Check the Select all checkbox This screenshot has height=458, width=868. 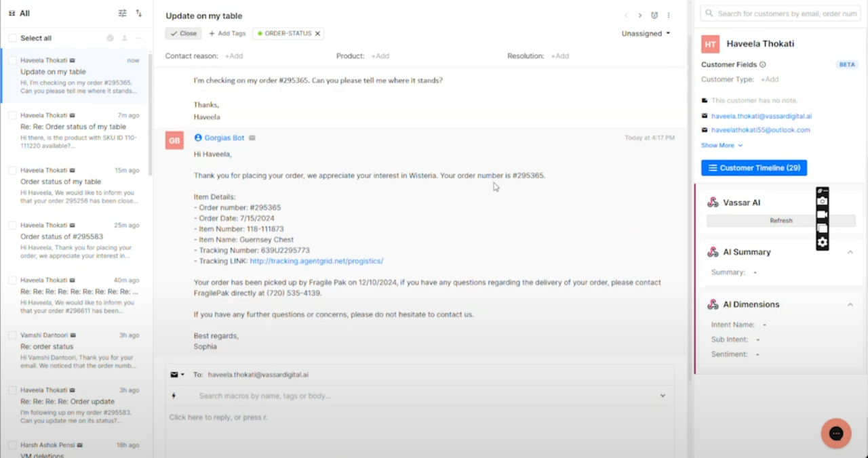(12, 38)
